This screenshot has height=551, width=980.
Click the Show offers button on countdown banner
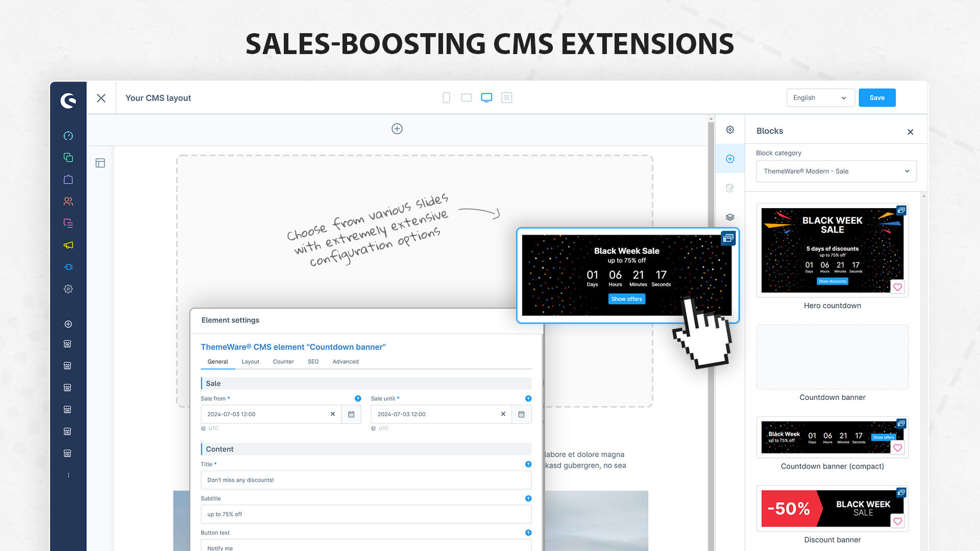click(625, 298)
